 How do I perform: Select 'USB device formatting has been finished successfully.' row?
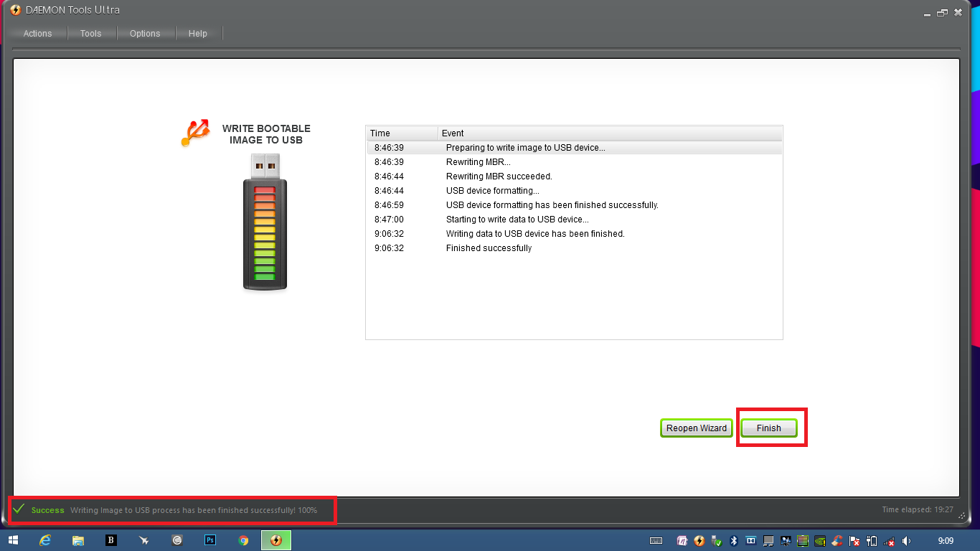(x=575, y=205)
